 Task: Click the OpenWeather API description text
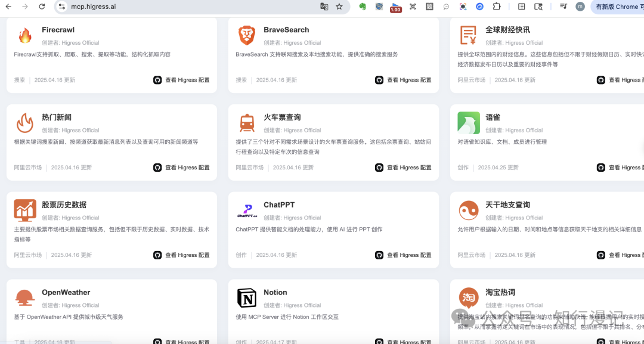tap(69, 317)
